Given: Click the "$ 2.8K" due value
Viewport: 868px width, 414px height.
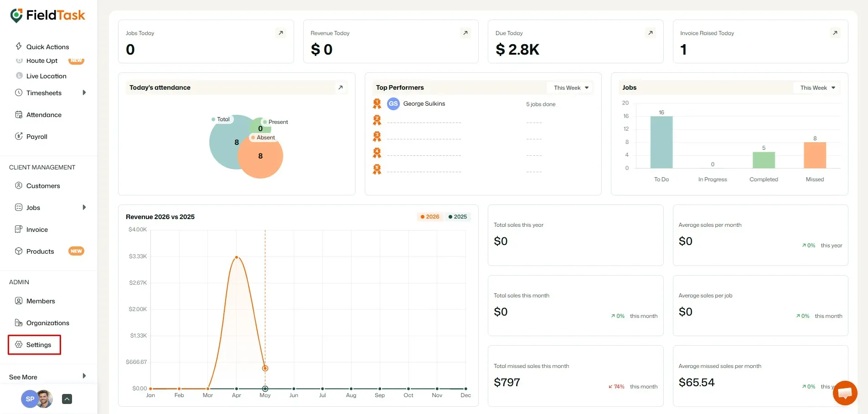Looking at the screenshot, I should (x=517, y=49).
